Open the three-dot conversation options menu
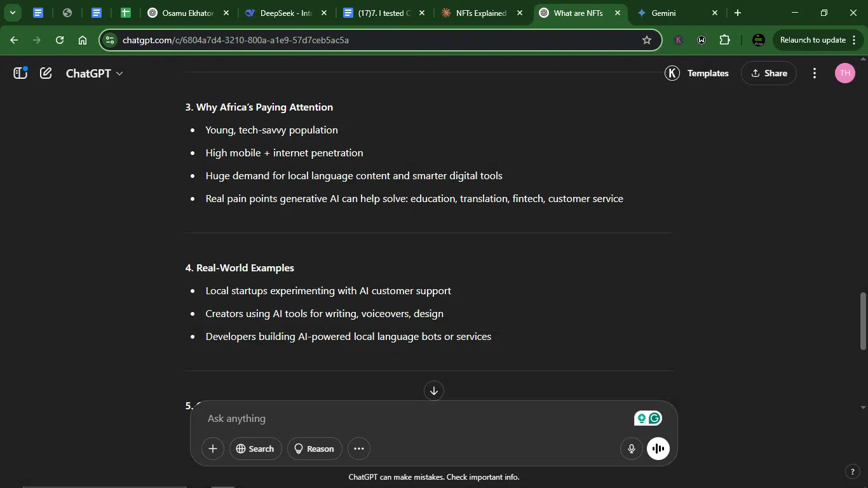868x488 pixels. tap(815, 73)
